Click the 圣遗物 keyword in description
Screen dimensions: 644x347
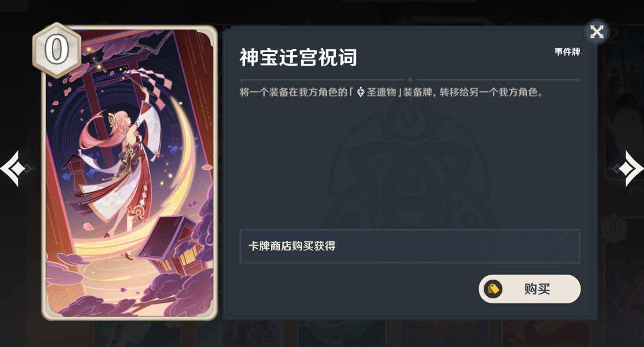tap(381, 92)
